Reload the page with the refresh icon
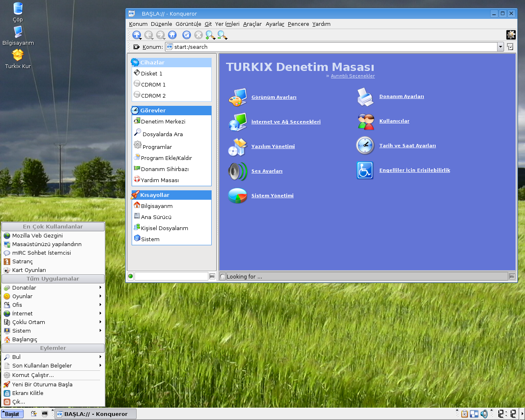This screenshot has width=525, height=420. [x=187, y=35]
